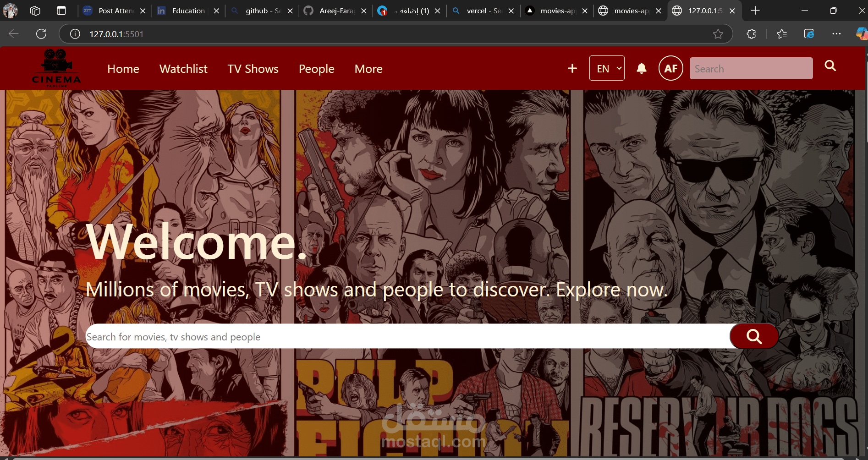Viewport: 868px width, 460px height.
Task: Close the Education tab
Action: (x=216, y=11)
